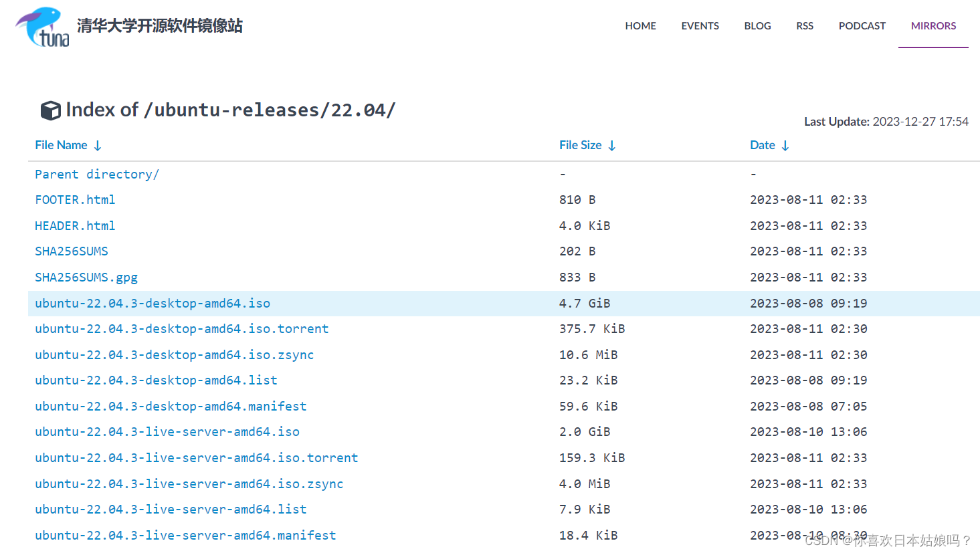The height and width of the screenshot is (553, 980).
Task: Click the 10.6 MiB size value
Action: 589,355
